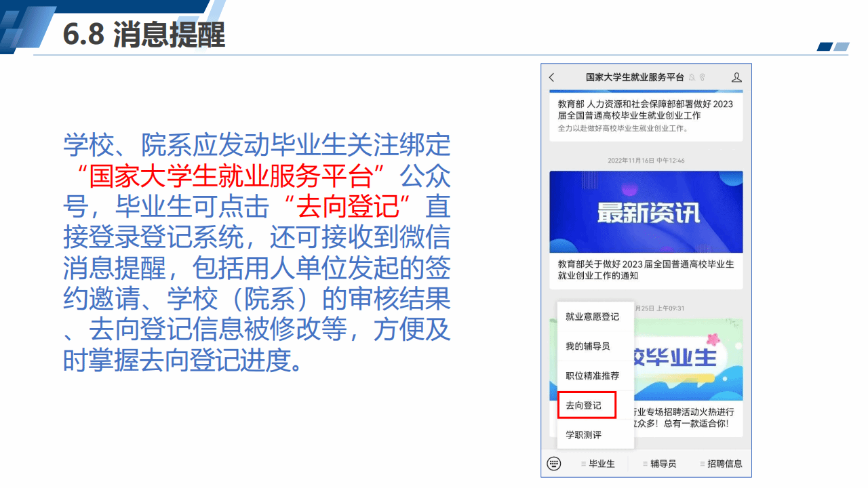Select 就业意愿登记 in popup menu
Screen dimensions: 868x488
595,317
